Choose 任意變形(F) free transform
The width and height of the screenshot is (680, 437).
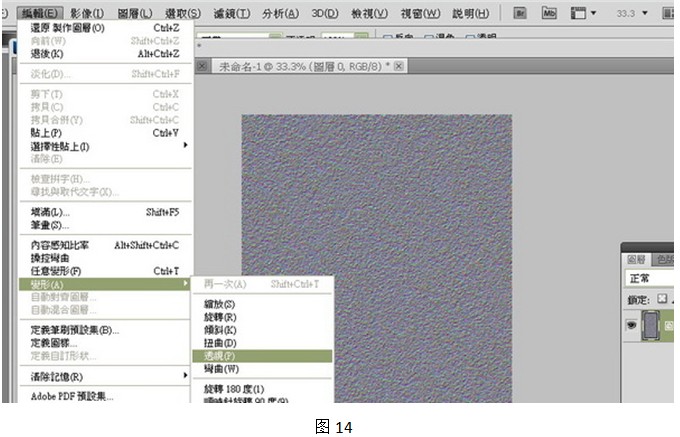[105, 271]
